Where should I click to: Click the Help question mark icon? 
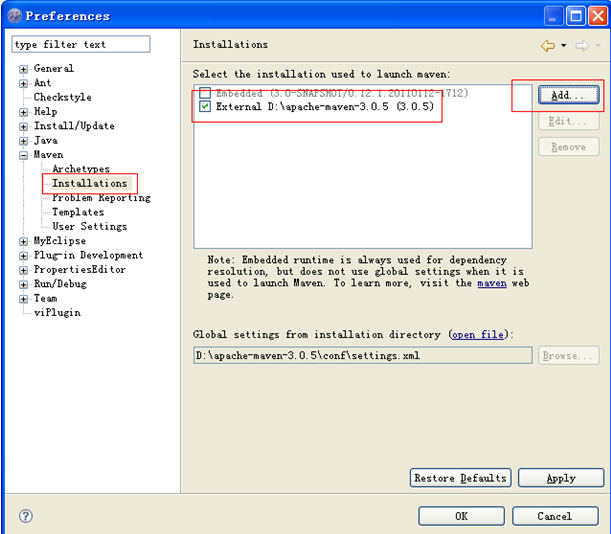pyautogui.click(x=26, y=516)
